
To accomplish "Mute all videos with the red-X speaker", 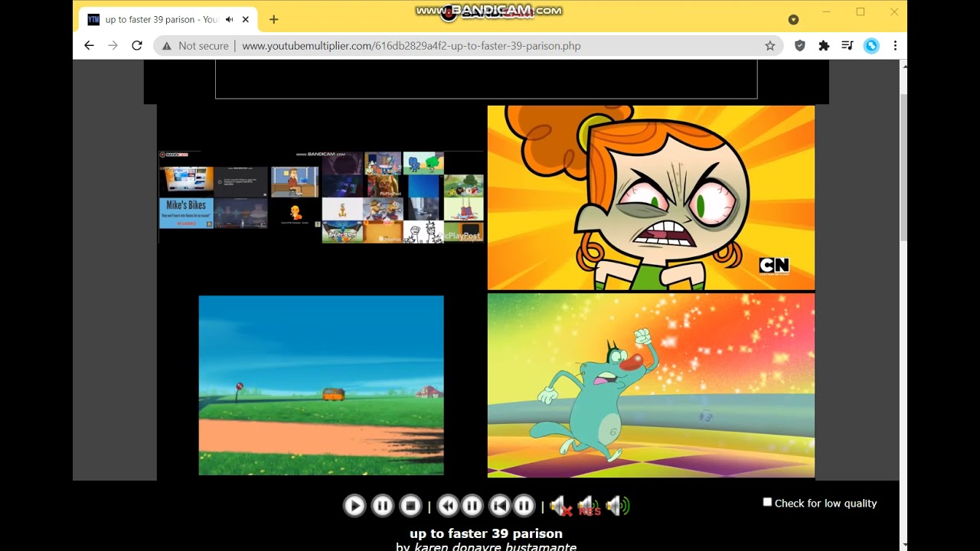I will click(x=561, y=506).
